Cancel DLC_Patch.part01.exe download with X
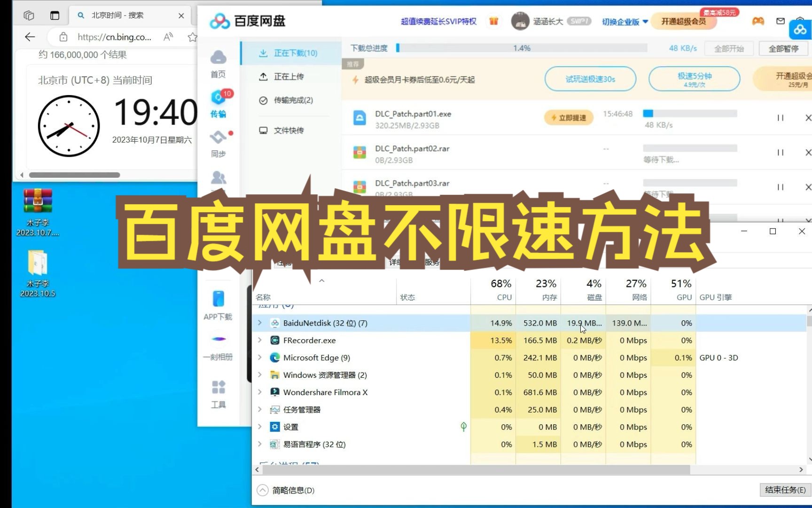This screenshot has height=508, width=812. 808,118
